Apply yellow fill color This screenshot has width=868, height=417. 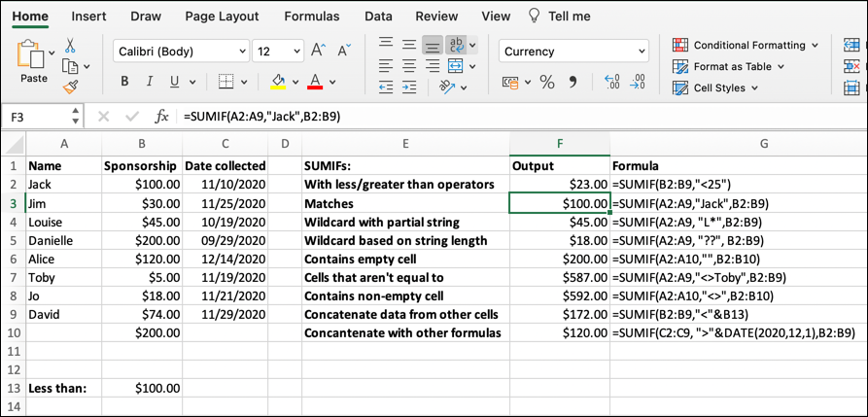click(277, 82)
